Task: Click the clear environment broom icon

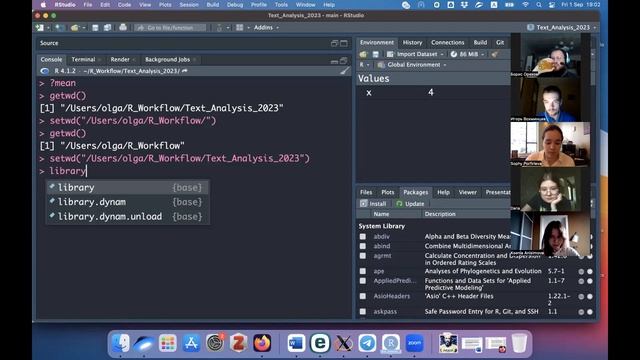Action: tap(495, 54)
